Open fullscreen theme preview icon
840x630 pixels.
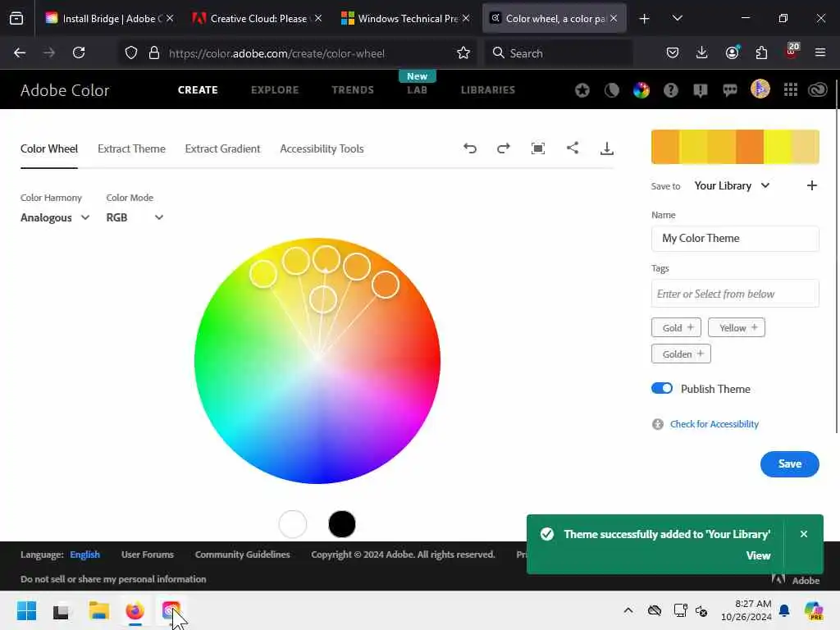tap(538, 148)
